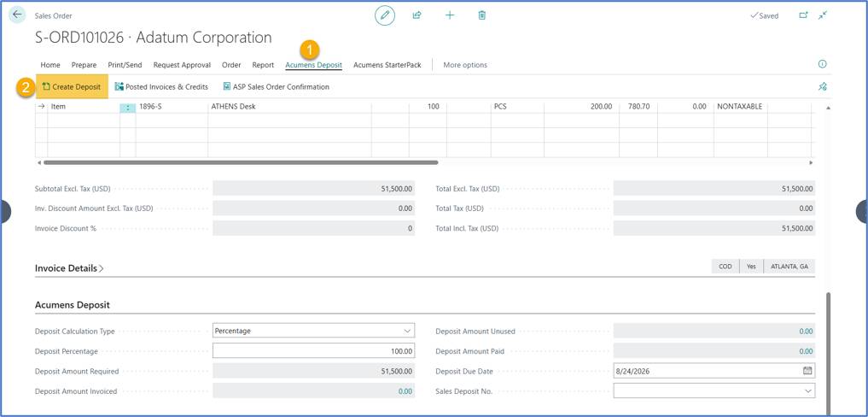Click the Total Tax (USD) value

click(714, 208)
